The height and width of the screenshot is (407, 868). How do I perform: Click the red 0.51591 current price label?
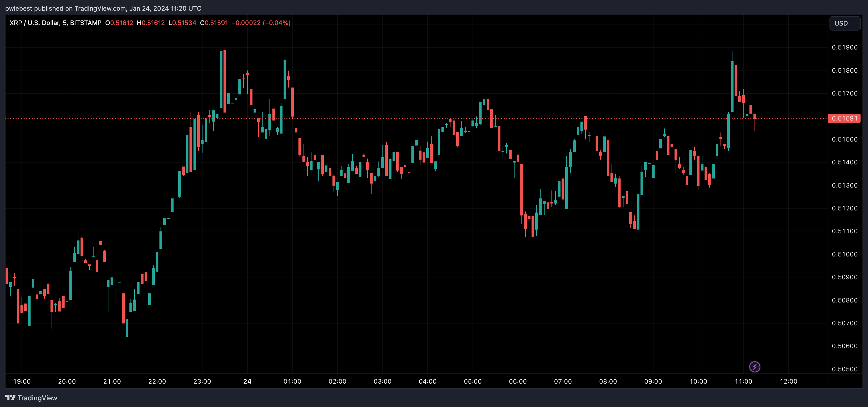click(x=844, y=118)
